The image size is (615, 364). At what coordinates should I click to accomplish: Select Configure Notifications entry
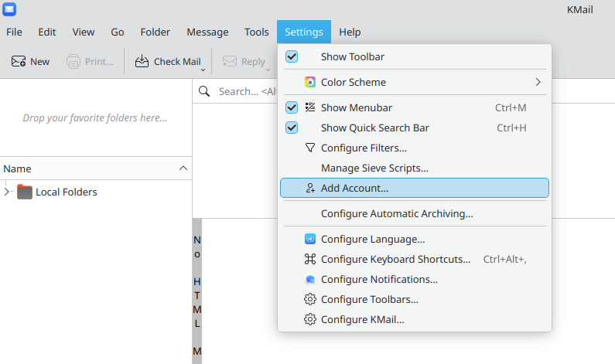point(414,279)
